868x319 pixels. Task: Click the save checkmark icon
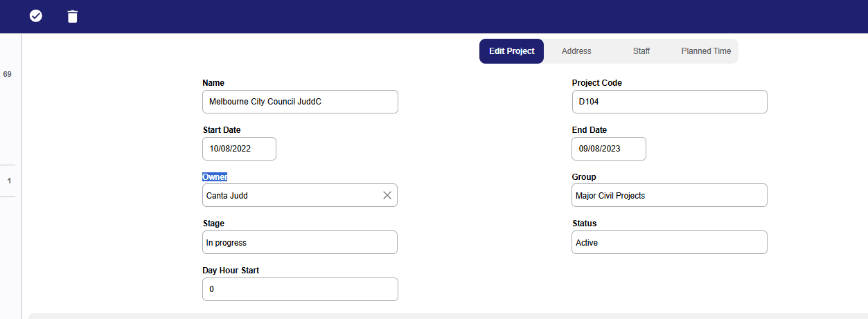click(36, 16)
